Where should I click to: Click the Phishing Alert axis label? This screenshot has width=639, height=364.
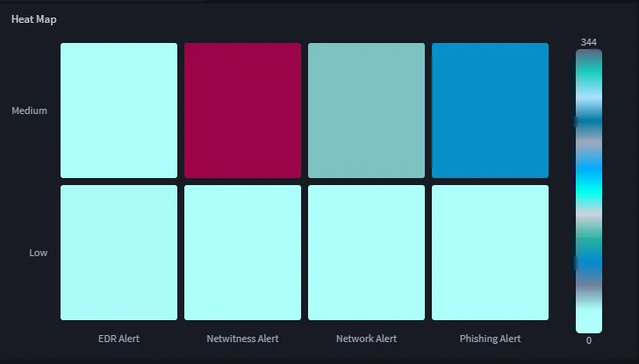pos(491,339)
